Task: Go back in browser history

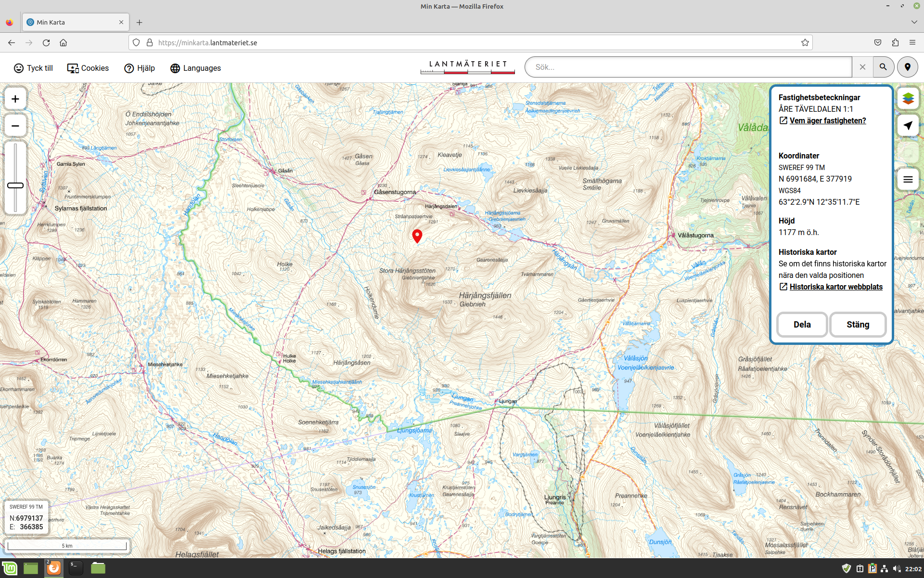Action: [x=12, y=42]
